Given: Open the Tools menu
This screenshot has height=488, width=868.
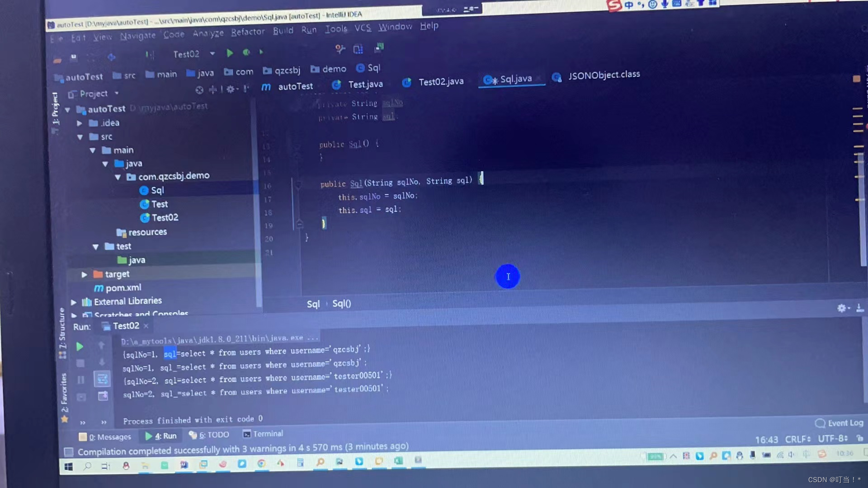Looking at the screenshot, I should [336, 29].
